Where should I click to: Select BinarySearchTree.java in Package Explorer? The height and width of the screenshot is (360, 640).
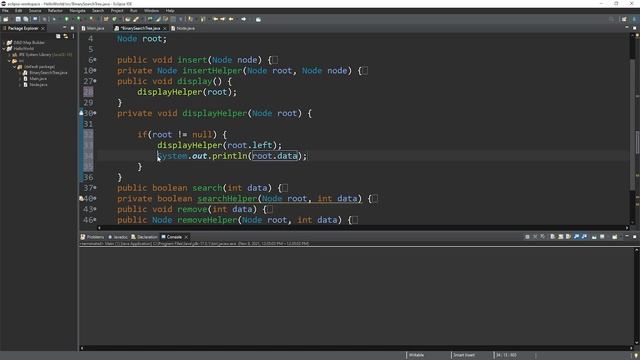[45, 73]
